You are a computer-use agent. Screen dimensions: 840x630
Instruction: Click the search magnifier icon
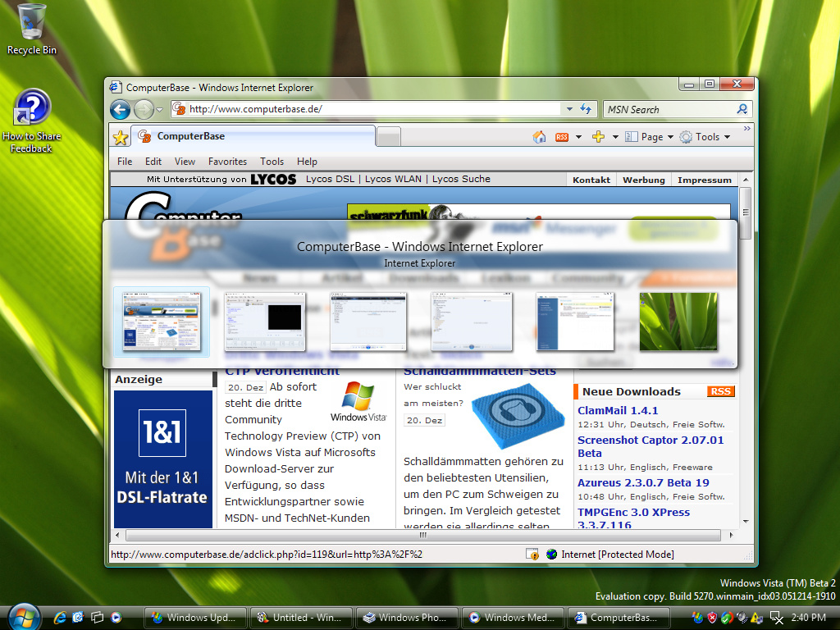click(x=742, y=109)
